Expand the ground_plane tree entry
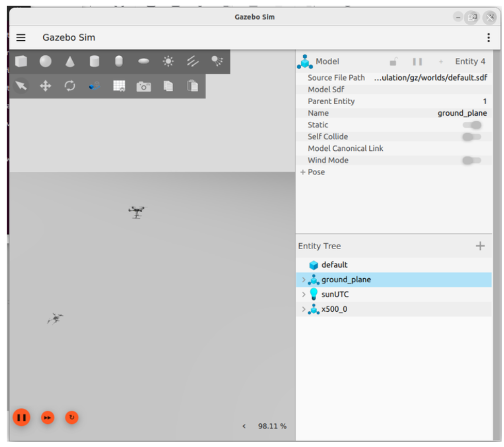 pyautogui.click(x=303, y=280)
